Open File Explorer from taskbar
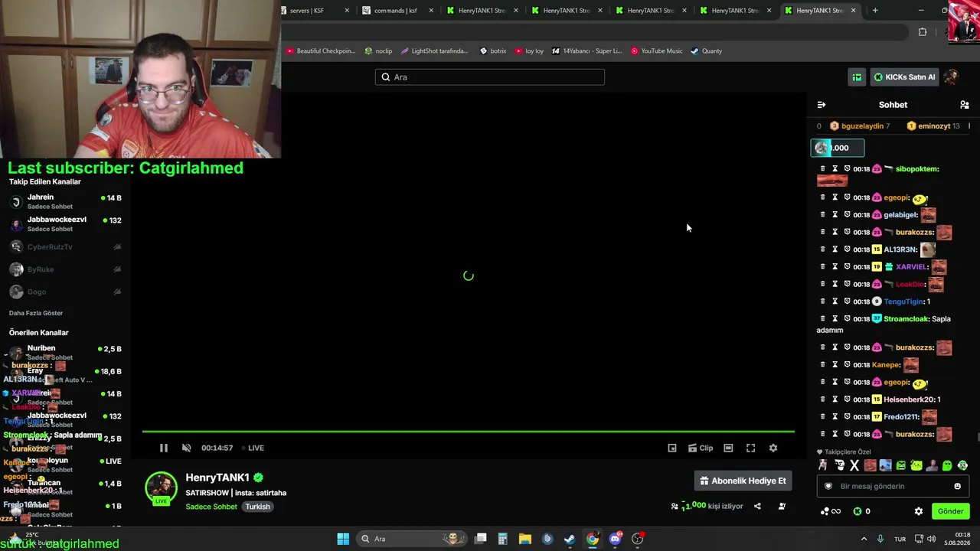 click(x=525, y=539)
